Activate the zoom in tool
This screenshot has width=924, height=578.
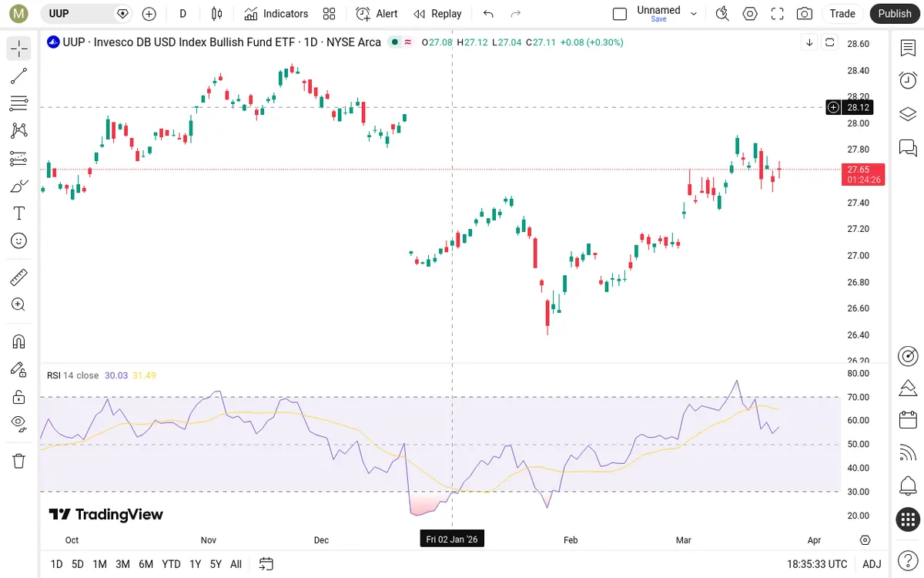click(19, 304)
